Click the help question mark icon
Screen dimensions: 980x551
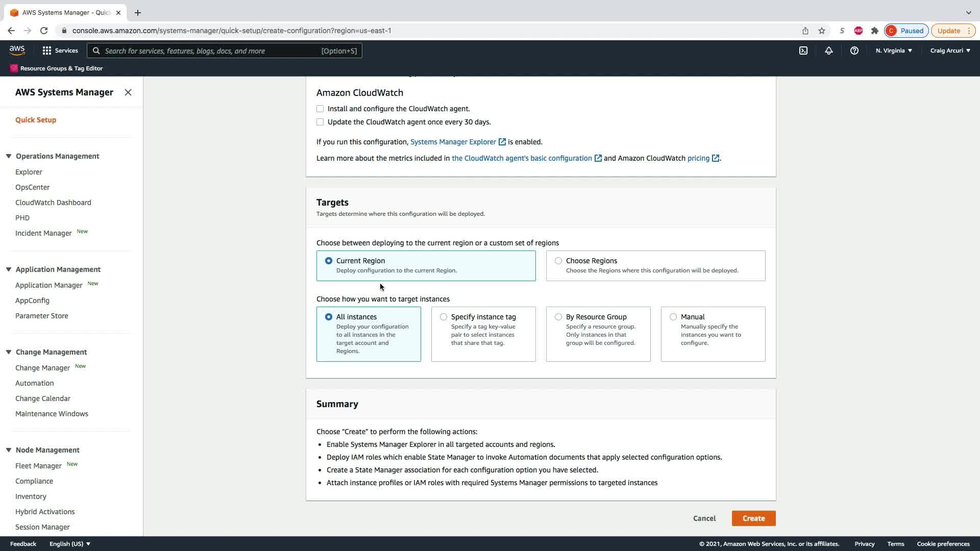[854, 51]
